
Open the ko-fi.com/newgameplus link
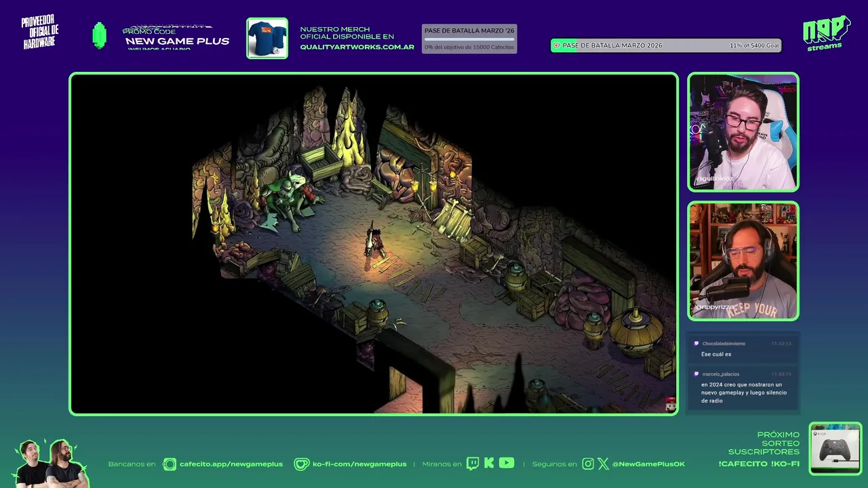coord(359,464)
